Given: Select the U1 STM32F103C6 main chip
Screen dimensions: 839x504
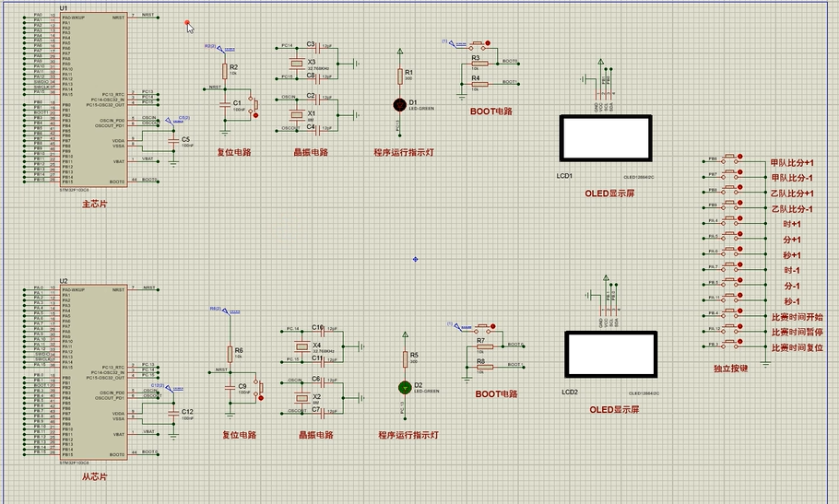Looking at the screenshot, I should tap(94, 100).
